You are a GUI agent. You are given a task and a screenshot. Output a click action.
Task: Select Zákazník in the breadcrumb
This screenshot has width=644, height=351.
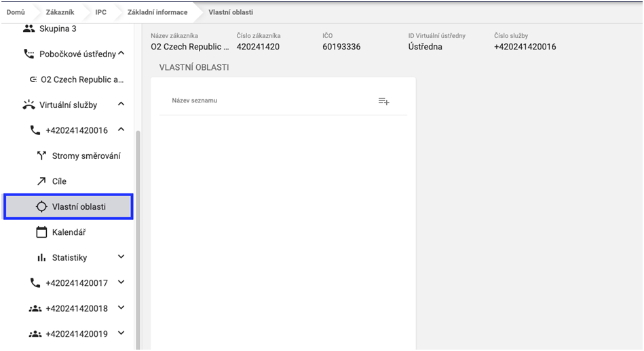pyautogui.click(x=60, y=12)
